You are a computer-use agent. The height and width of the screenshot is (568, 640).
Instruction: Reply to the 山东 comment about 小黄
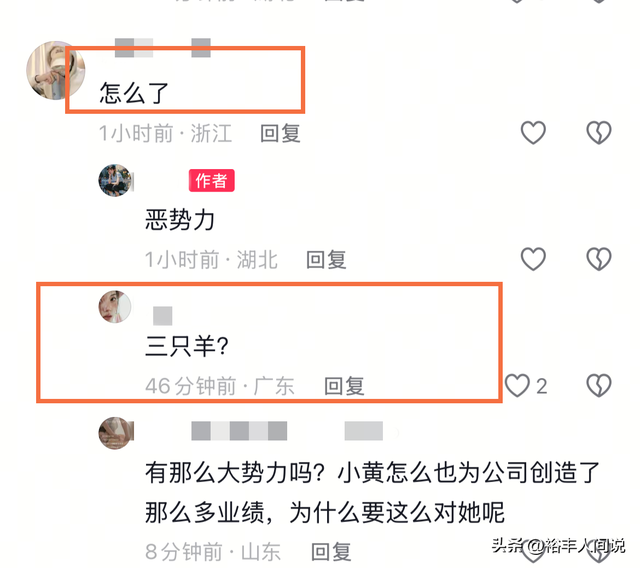(331, 552)
